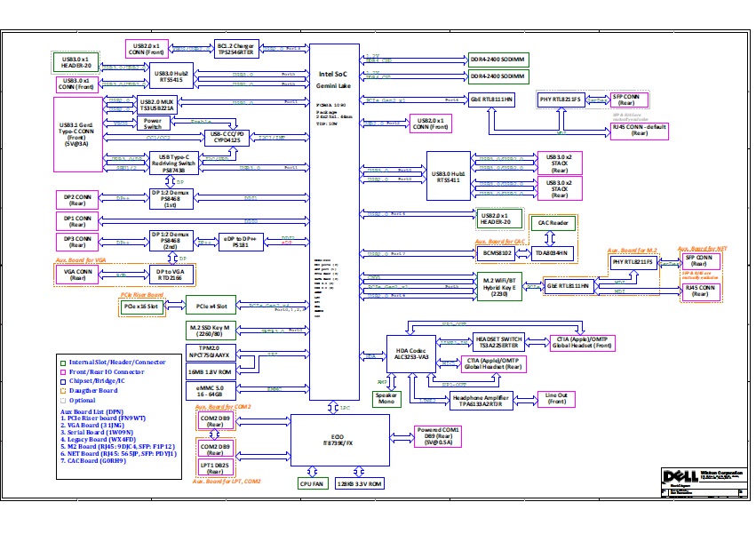Click the HDA Codec ALC3253-VA3 block
Image resolution: width=756 pixels, height=534 pixels.
pyautogui.click(x=412, y=353)
